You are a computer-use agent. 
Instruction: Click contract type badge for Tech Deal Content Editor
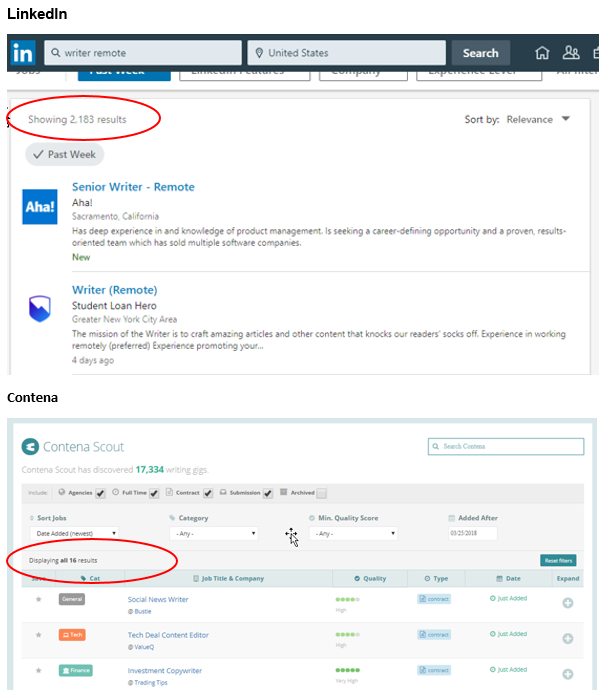[x=434, y=634]
